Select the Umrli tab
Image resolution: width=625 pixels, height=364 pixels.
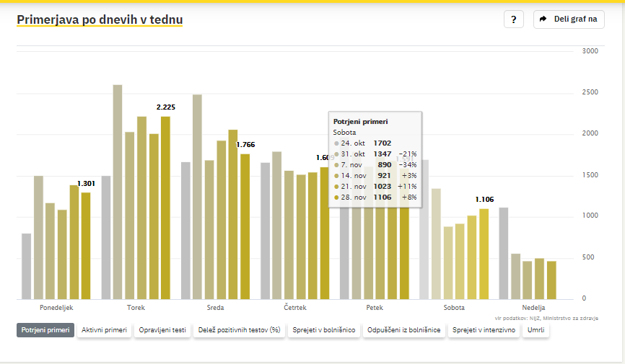536,330
